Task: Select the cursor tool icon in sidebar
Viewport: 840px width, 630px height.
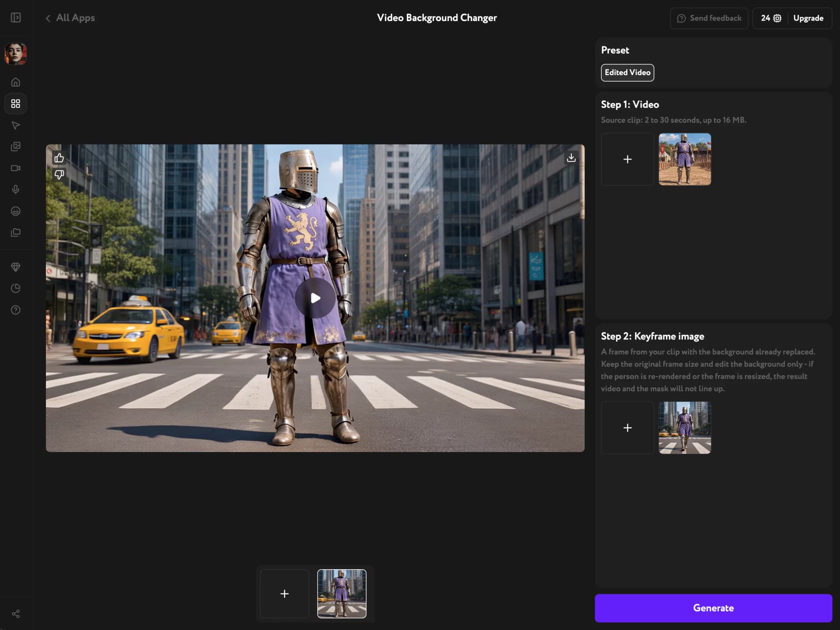Action: [16, 125]
